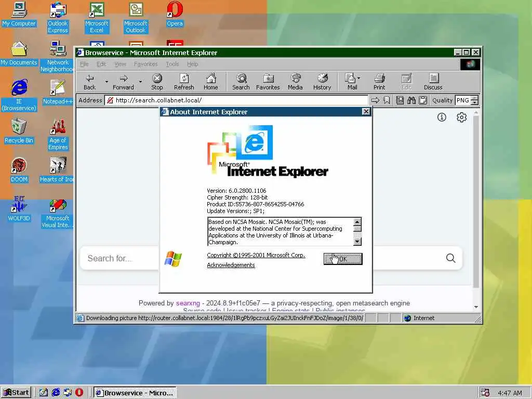Launch Internet Explorer from quick launch
Image resolution: width=532 pixels, height=399 pixels.
[56, 393]
